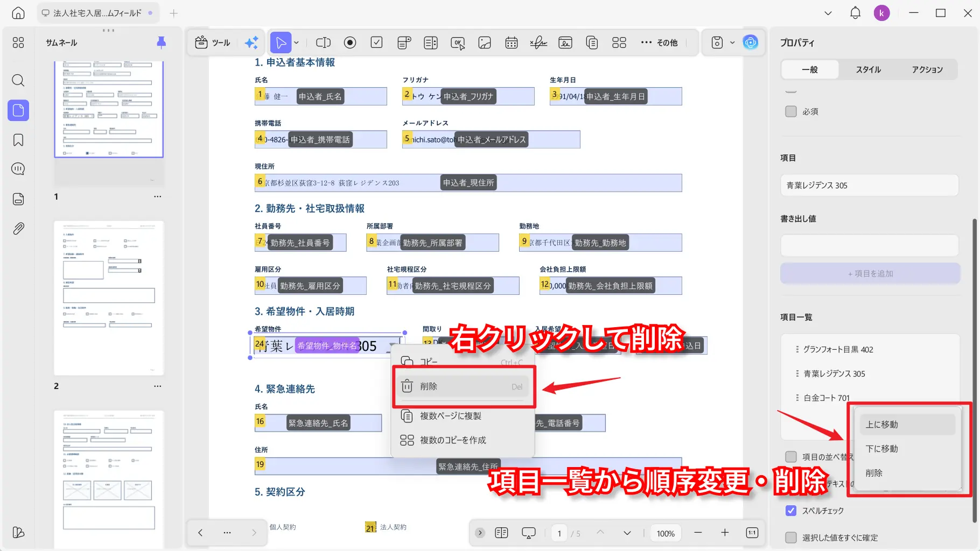Screen dimensions: 980x551
Task: Select the Image field tool
Action: click(x=485, y=43)
